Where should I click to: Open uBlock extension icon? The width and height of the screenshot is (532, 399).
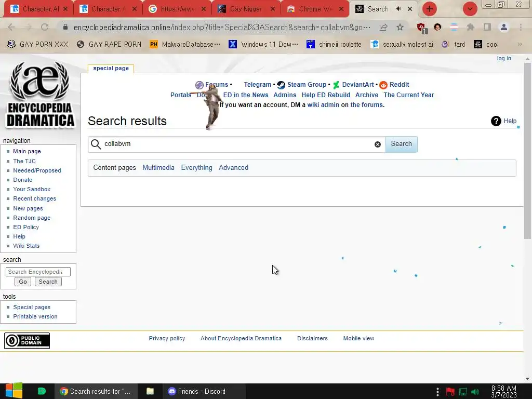coord(422,28)
